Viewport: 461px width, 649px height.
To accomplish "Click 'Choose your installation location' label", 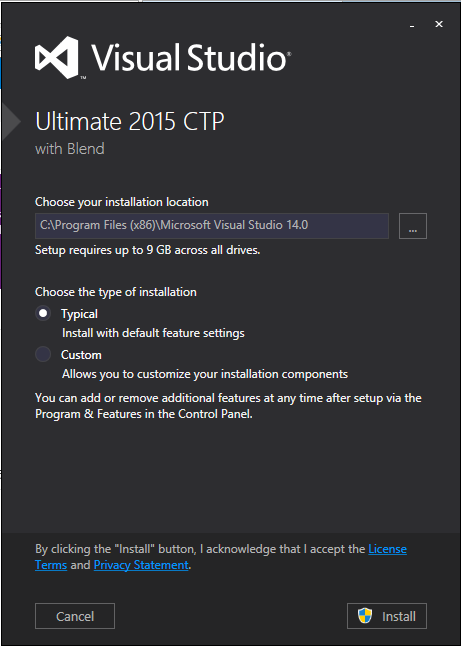I will coord(122,202).
